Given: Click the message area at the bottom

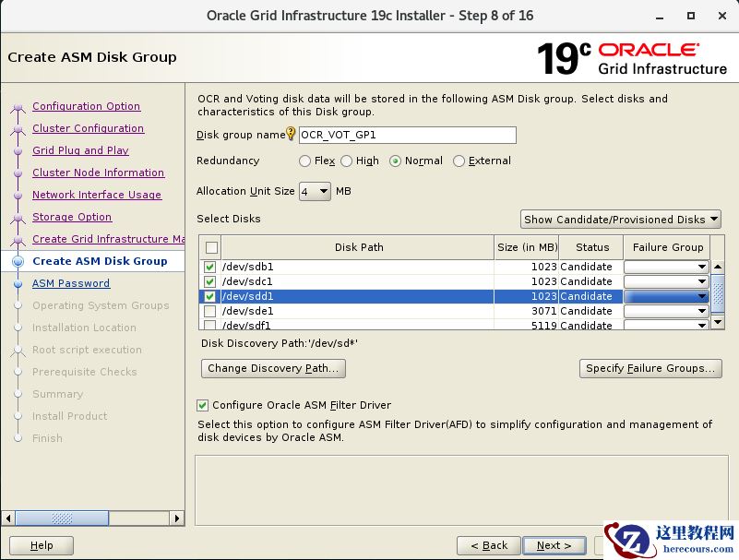Looking at the screenshot, I should point(461,490).
